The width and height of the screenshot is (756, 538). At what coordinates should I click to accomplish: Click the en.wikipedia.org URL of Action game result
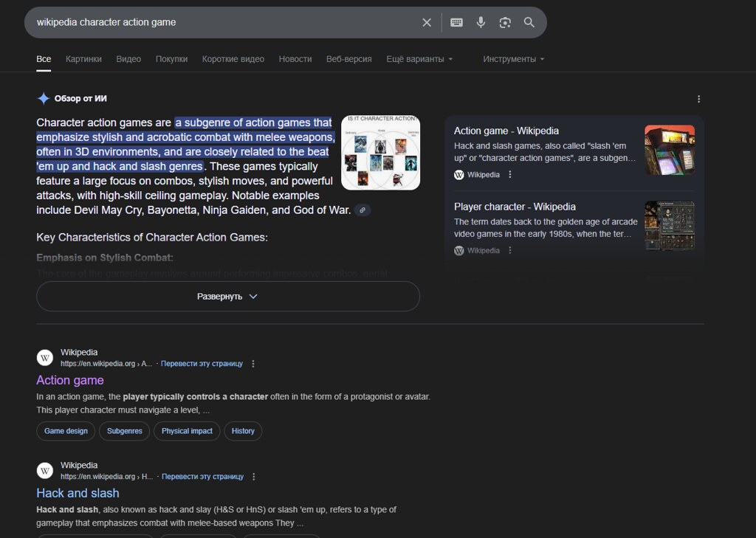pos(106,364)
